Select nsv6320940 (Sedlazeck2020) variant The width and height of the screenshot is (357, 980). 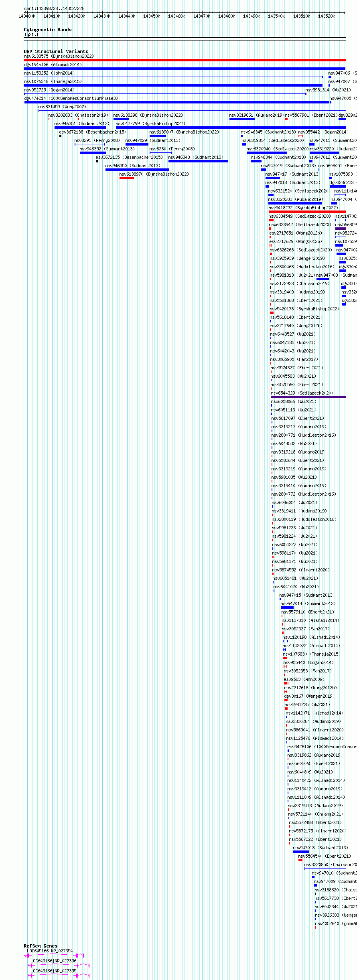pos(278,149)
